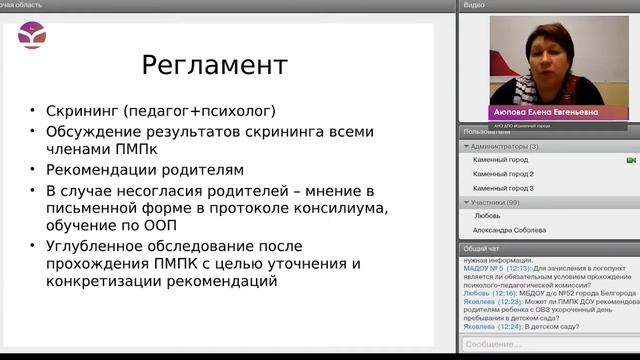Click Яковлева (12:23) sender name in chat

tap(493, 302)
